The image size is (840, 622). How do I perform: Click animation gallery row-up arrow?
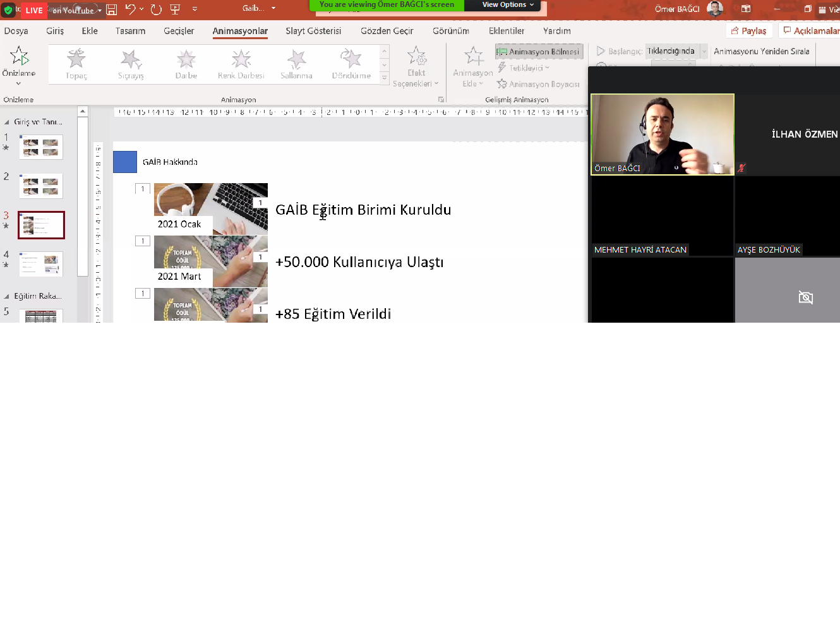[x=385, y=52]
